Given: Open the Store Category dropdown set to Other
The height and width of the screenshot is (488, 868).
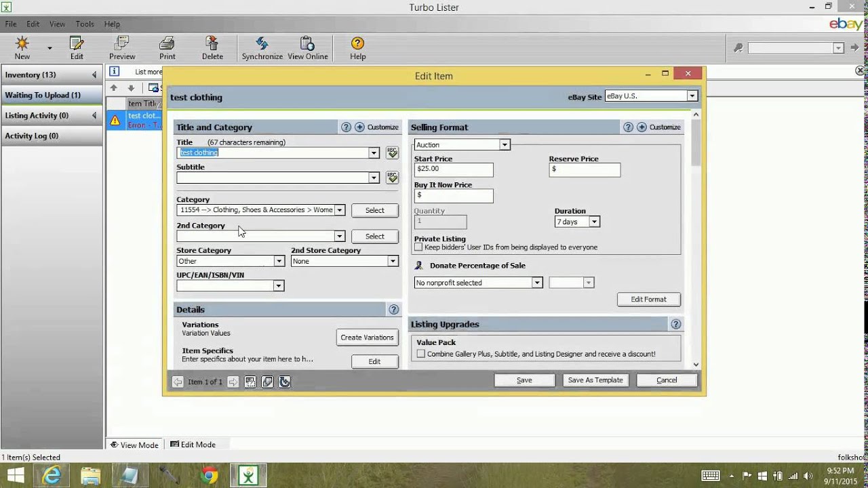Looking at the screenshot, I should tap(279, 261).
